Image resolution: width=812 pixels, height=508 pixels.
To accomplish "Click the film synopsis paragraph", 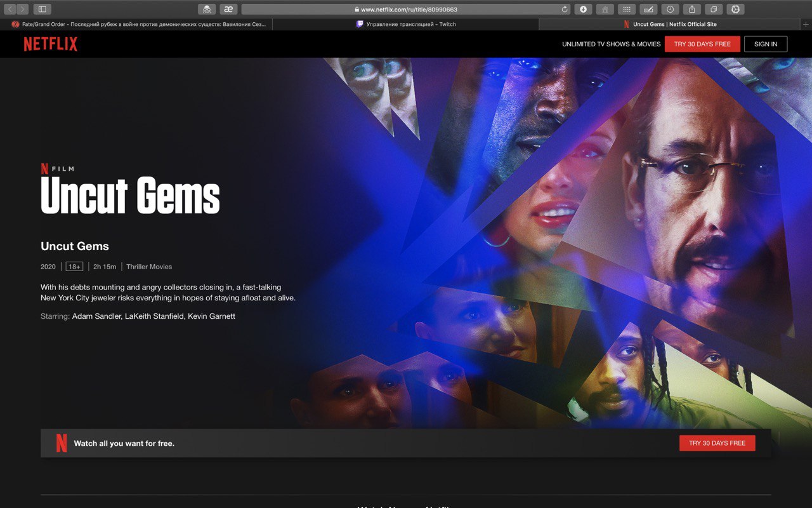I will click(x=168, y=292).
